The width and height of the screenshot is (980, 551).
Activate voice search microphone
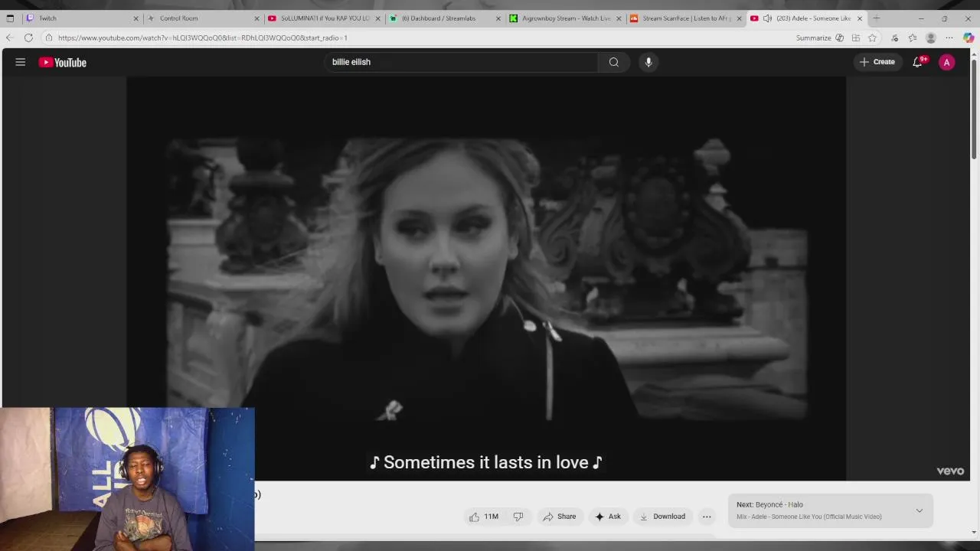(648, 62)
